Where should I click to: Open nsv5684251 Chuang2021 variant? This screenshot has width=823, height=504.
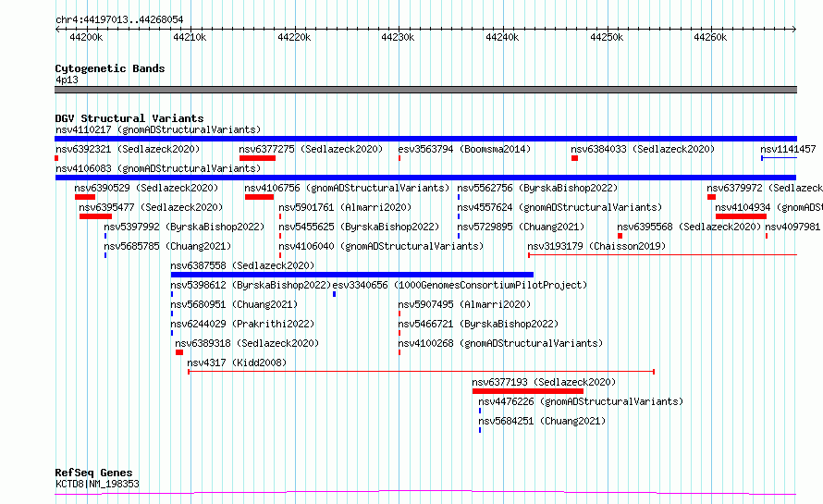pos(542,421)
